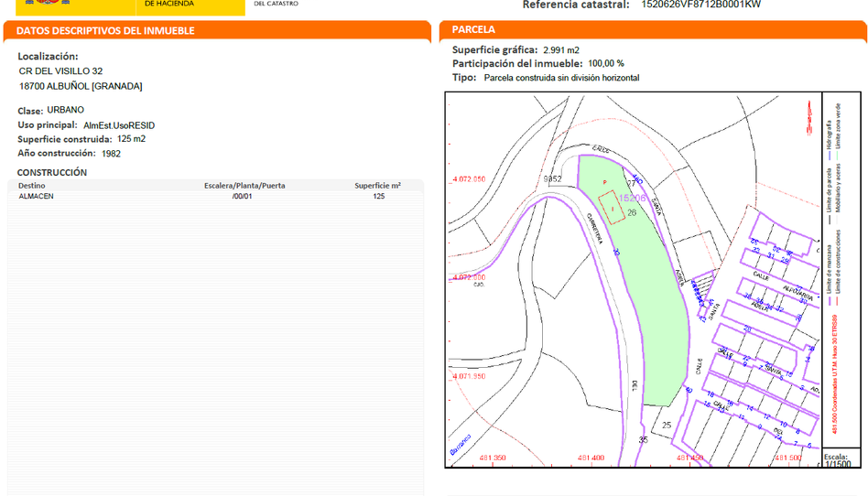Select the DATOS DESCRIPTIVOS DEL INMUEBLE header
The width and height of the screenshot is (868, 496).
point(105,31)
